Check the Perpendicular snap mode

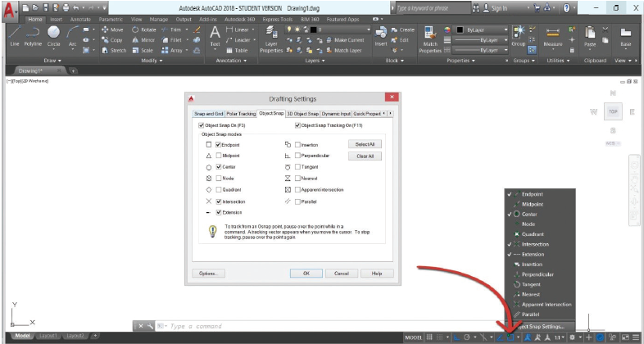tap(297, 155)
